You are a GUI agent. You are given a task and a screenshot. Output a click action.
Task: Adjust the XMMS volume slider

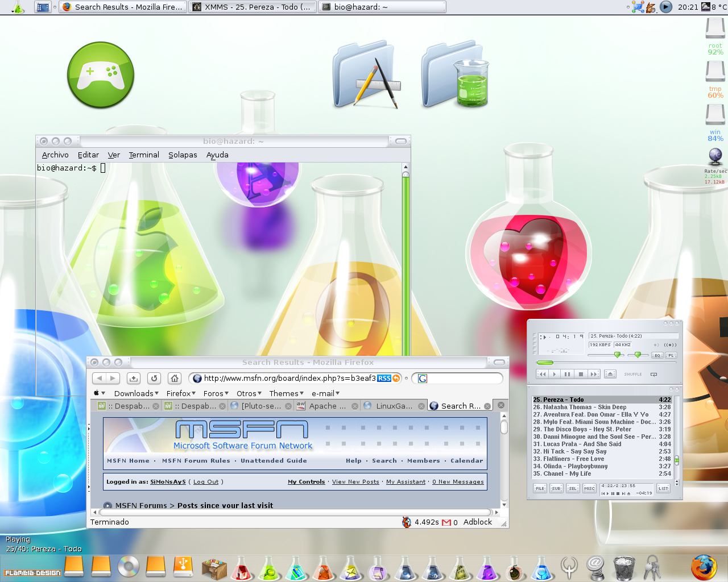pos(606,355)
